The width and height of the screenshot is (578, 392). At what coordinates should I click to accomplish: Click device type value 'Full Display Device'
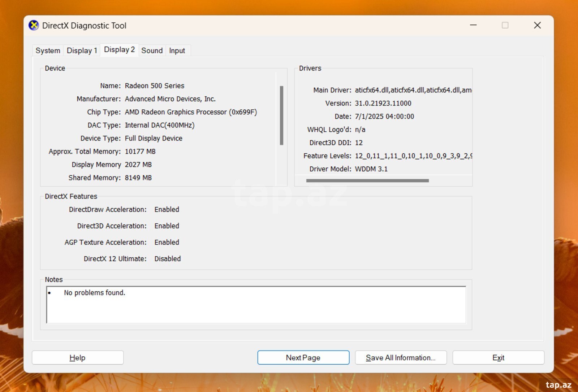tap(154, 138)
